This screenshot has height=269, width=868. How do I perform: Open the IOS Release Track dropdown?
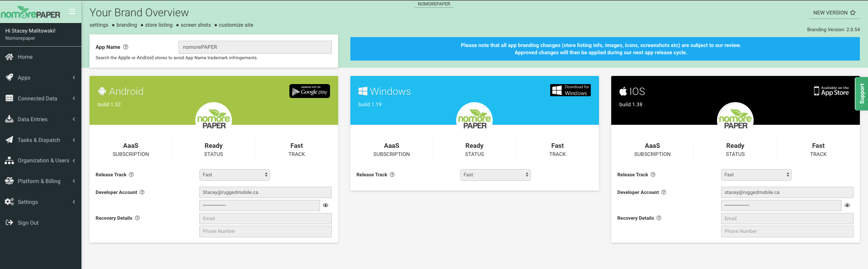756,175
